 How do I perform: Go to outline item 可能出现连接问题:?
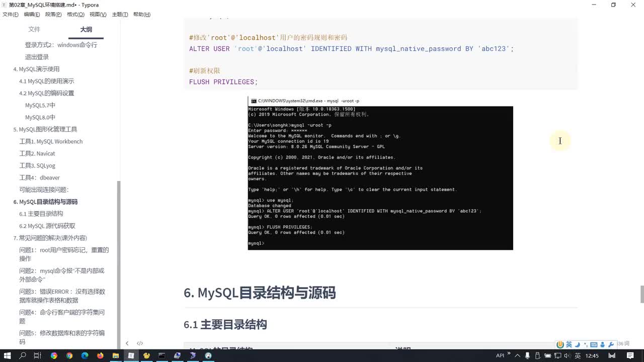point(44,190)
